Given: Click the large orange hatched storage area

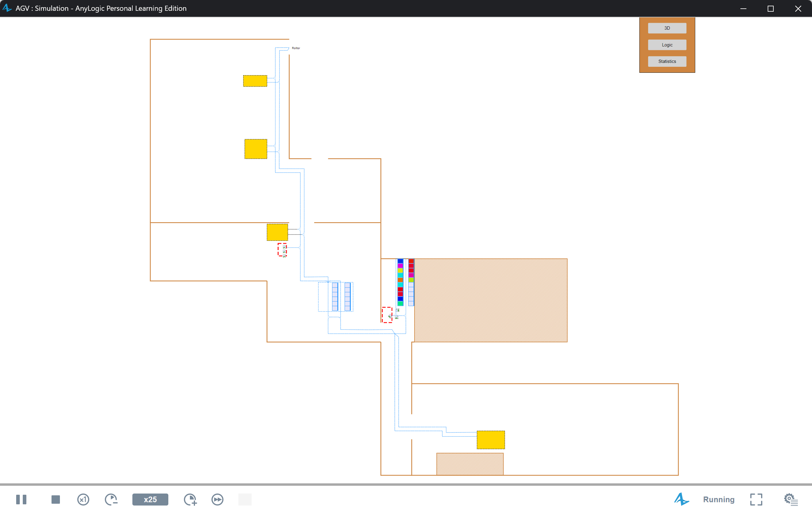Looking at the screenshot, I should tap(490, 300).
